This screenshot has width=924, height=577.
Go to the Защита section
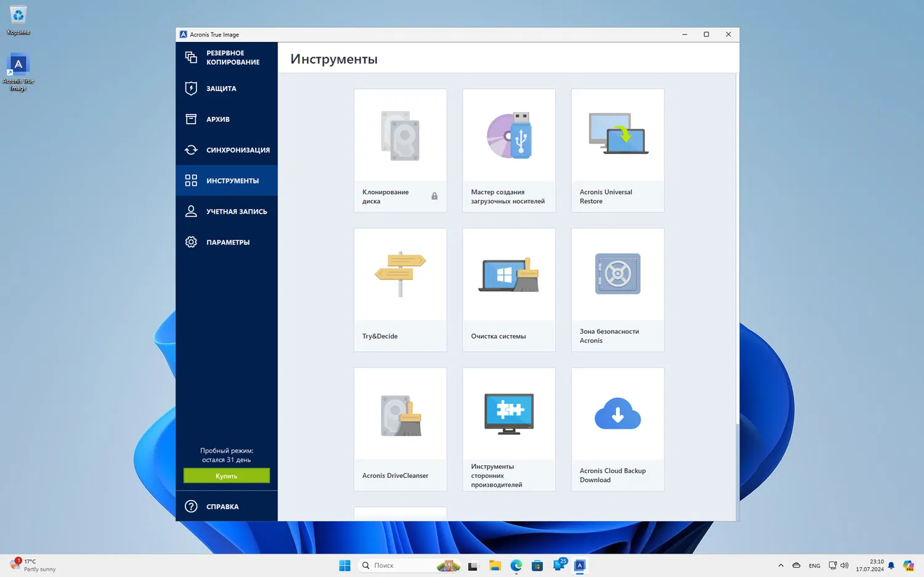(227, 88)
